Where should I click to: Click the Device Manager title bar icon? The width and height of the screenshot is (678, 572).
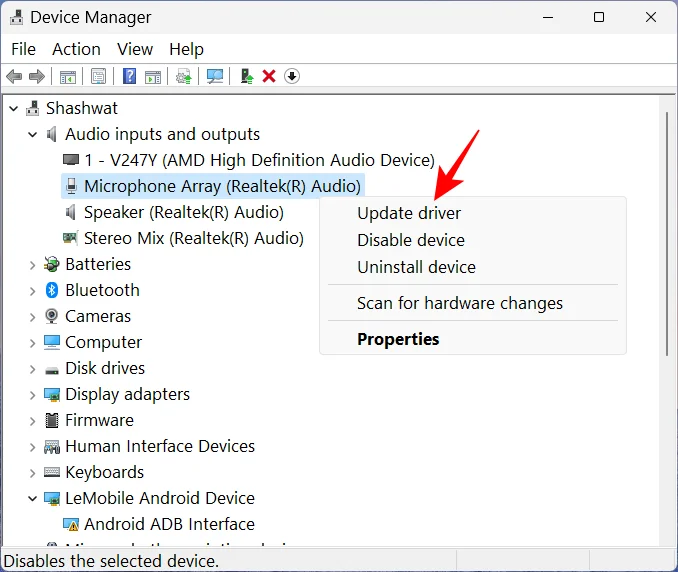point(17,18)
